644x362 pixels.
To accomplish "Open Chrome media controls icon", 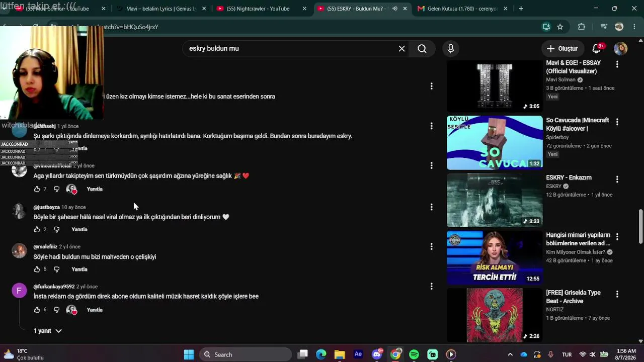I will coord(604,27).
